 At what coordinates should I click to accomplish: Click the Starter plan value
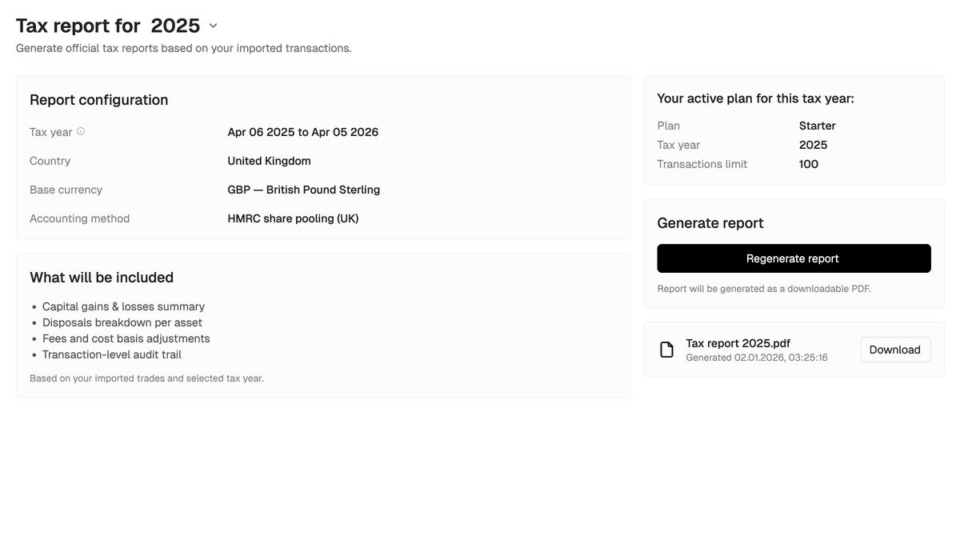tap(817, 126)
